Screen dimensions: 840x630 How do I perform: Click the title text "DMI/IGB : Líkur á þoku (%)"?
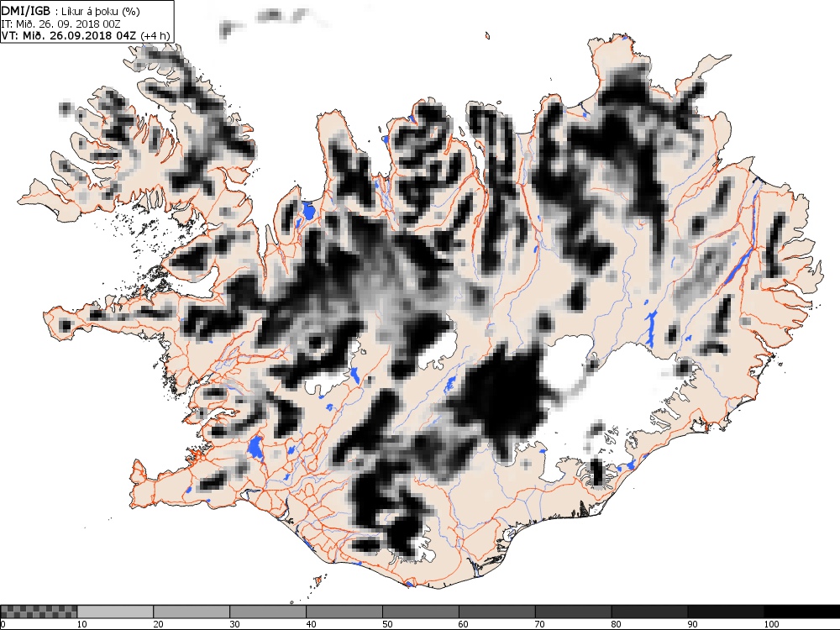(x=71, y=11)
